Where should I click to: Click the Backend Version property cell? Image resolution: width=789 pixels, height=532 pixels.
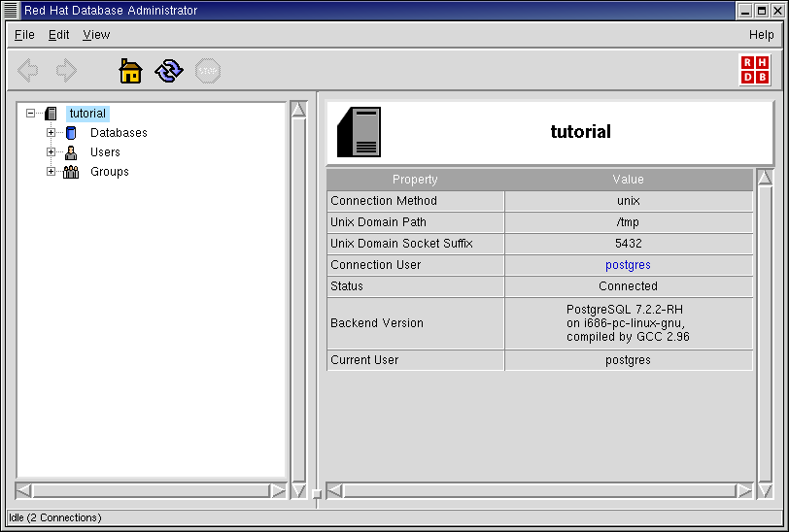(x=416, y=323)
